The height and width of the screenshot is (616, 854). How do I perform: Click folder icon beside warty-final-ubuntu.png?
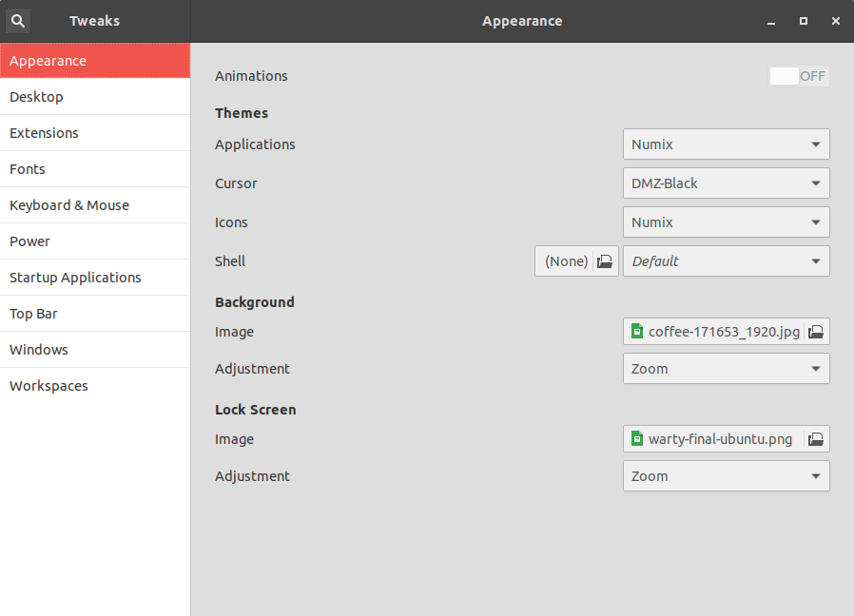tap(815, 439)
